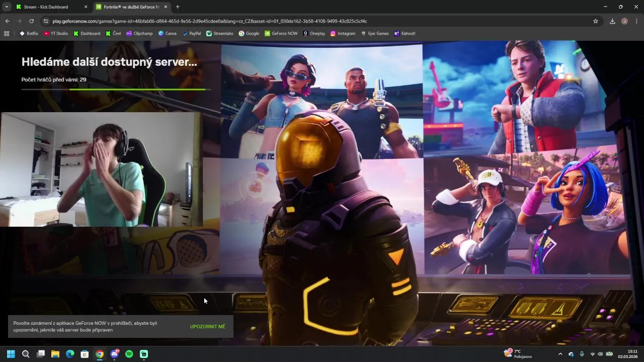
Task: Select the Fortnite GeForce NOW tab
Action: click(x=132, y=7)
